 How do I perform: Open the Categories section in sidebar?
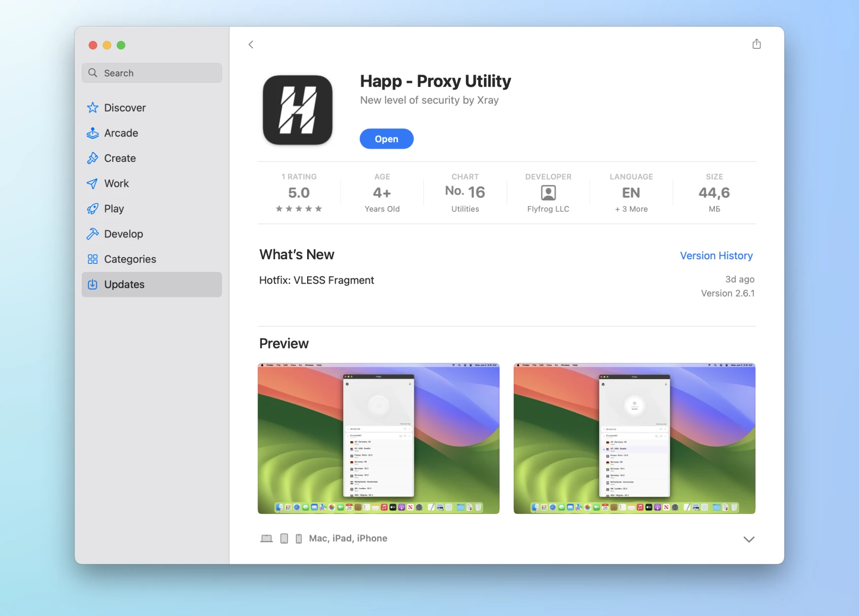pyautogui.click(x=129, y=259)
